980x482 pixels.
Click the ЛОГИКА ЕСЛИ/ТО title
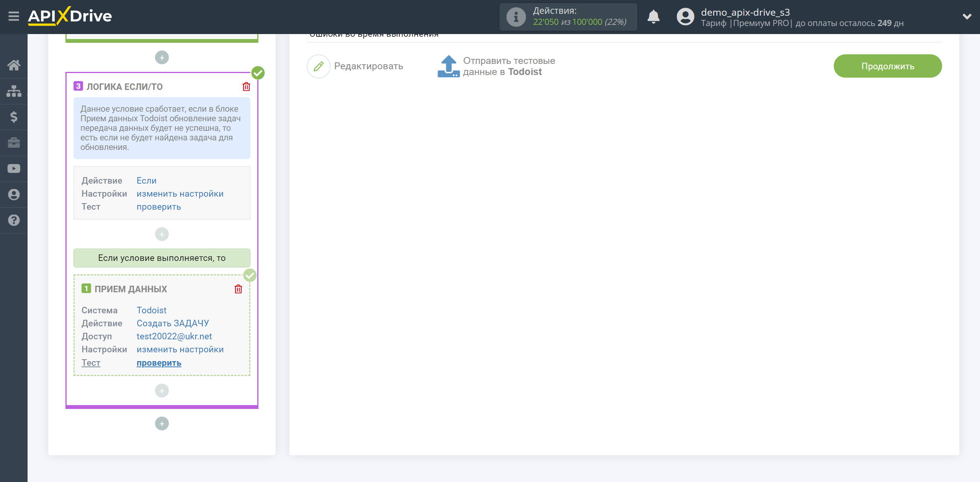pos(125,87)
